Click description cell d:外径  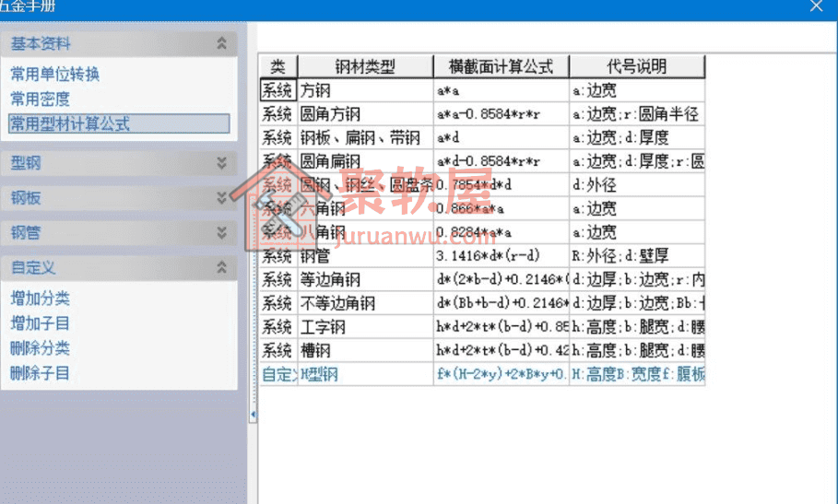[x=637, y=184]
